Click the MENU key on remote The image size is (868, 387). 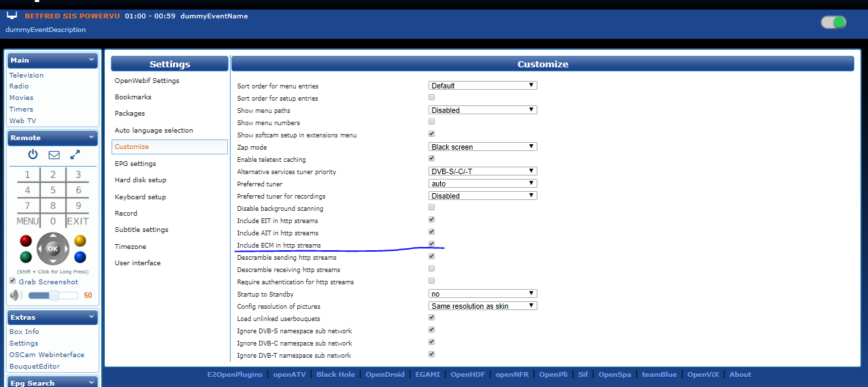click(x=27, y=221)
